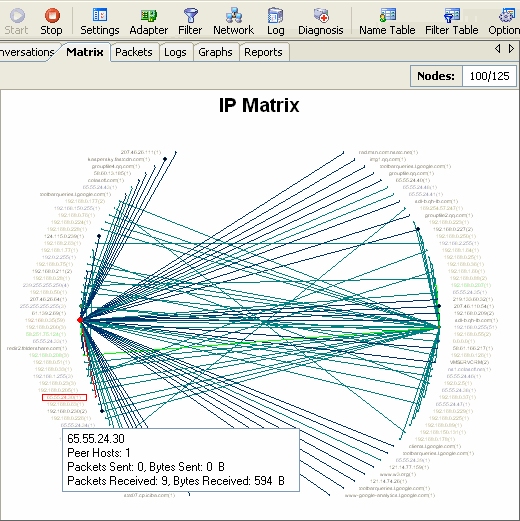Open the Diagnosis settings icon
Image resolution: width=520 pixels, height=521 pixels.
pyautogui.click(x=321, y=15)
